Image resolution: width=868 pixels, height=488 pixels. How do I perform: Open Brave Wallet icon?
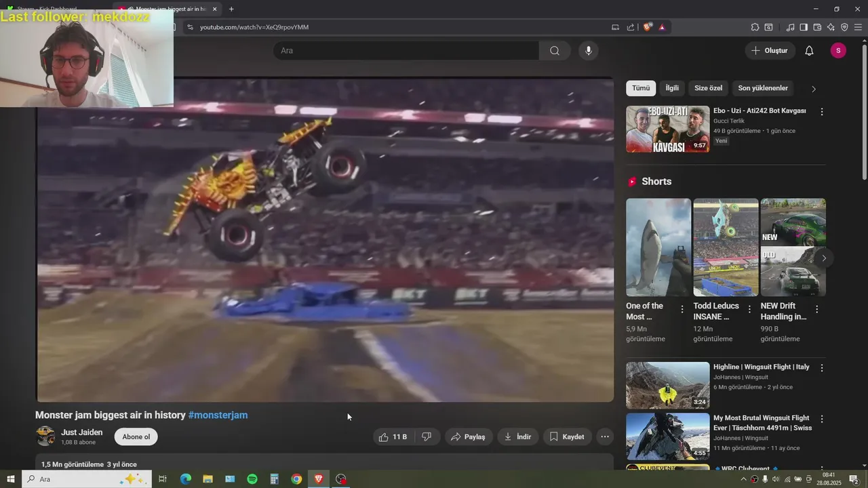click(817, 27)
